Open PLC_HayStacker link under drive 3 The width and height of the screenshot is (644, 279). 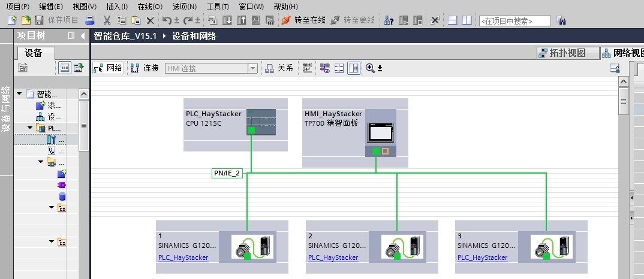(x=483, y=257)
